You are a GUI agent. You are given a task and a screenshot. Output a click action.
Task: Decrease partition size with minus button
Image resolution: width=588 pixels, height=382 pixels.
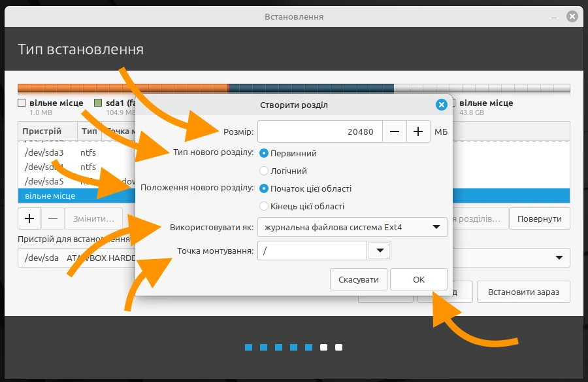[394, 131]
